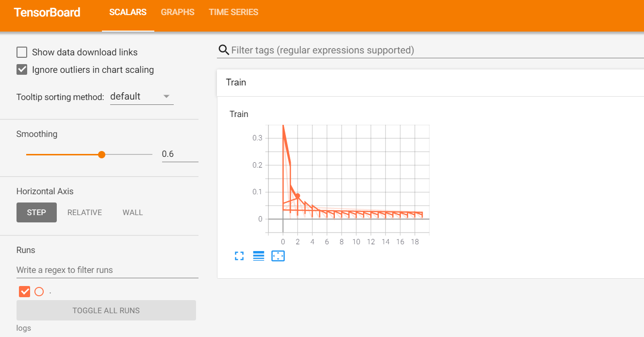The image size is (644, 337).
Task: Click the run color circle indicator
Action: 39,291
